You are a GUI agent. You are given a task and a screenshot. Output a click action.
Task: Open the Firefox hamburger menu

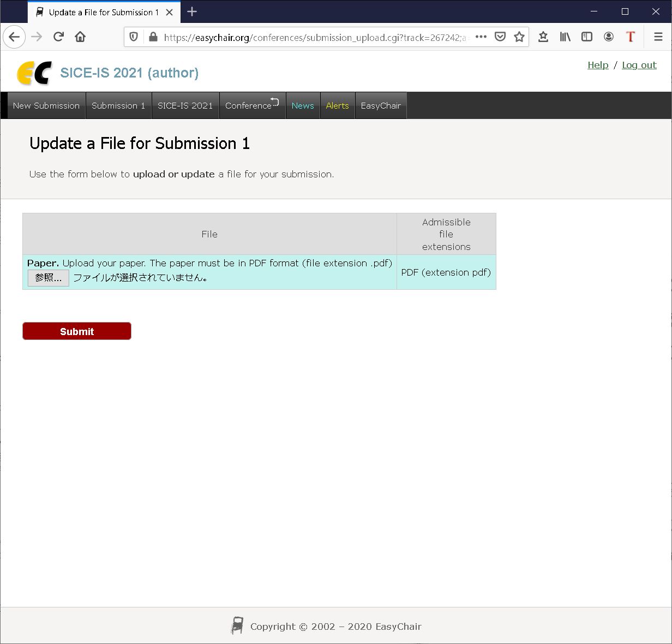coord(658,37)
